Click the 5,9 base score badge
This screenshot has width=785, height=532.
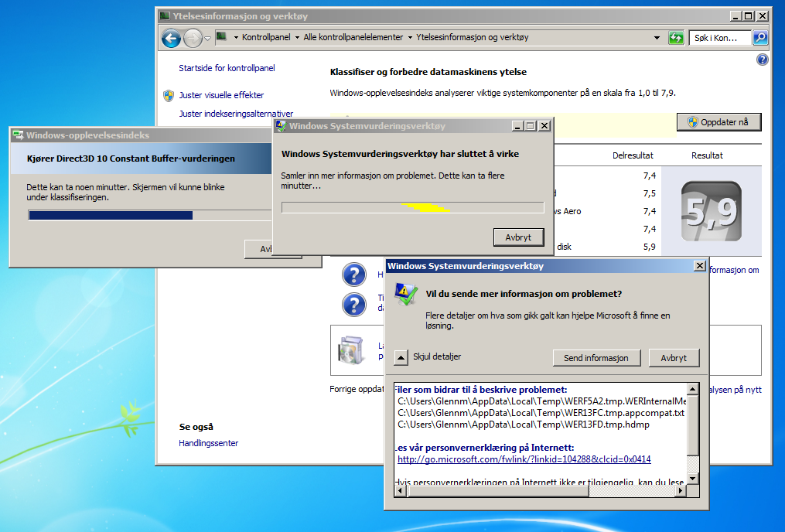coord(711,211)
